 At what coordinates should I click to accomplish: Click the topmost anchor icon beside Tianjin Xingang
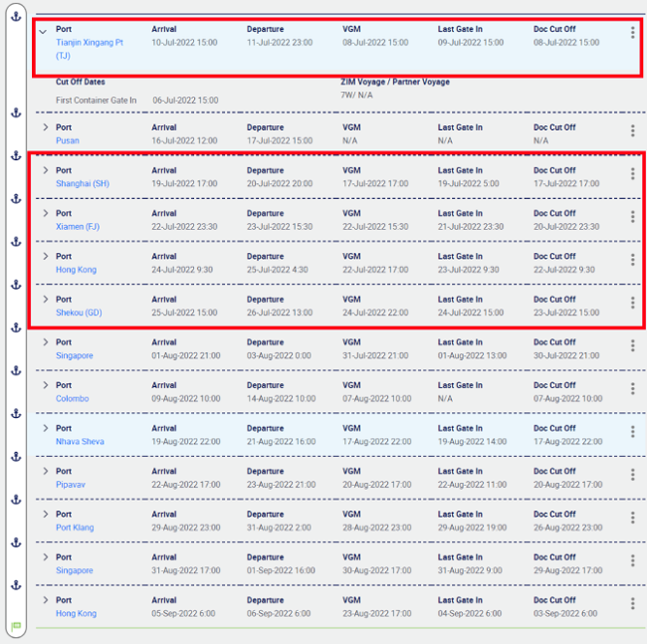16,17
